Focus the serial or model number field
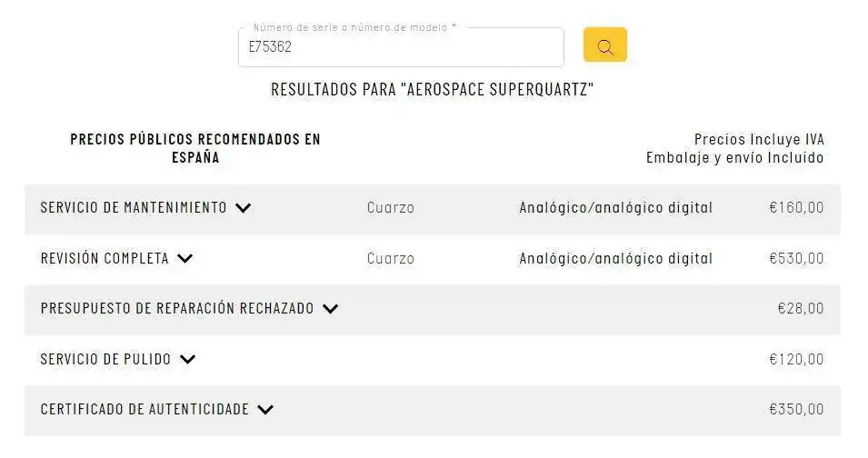 point(401,47)
